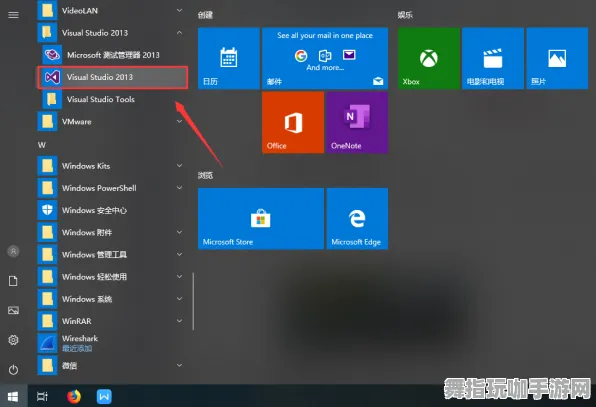This screenshot has width=596, height=407.
Task: Open the Mail tile (邮件)
Action: click(x=325, y=58)
